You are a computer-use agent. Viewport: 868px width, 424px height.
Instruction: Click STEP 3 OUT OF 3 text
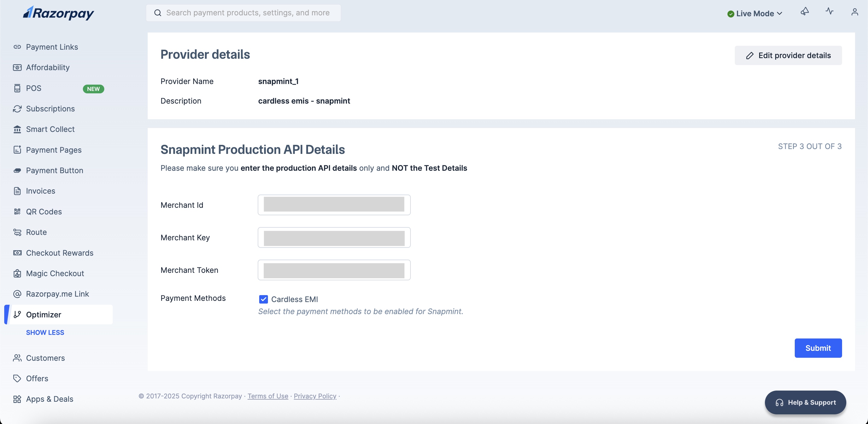point(810,146)
